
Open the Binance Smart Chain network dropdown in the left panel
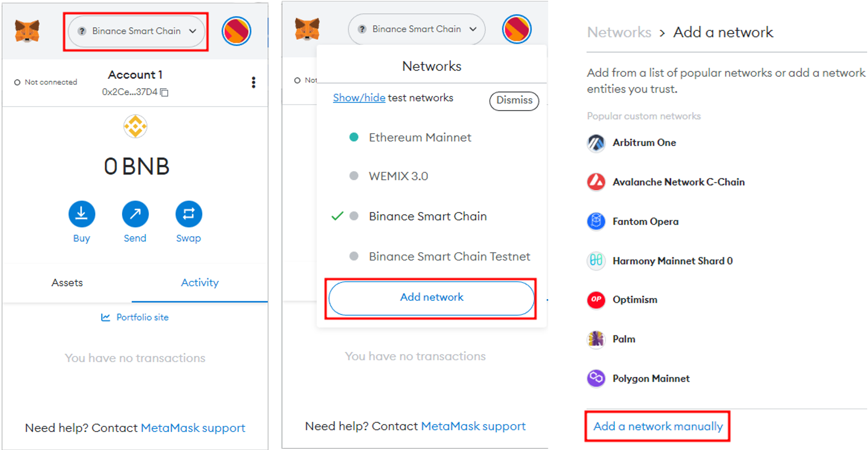point(137,31)
